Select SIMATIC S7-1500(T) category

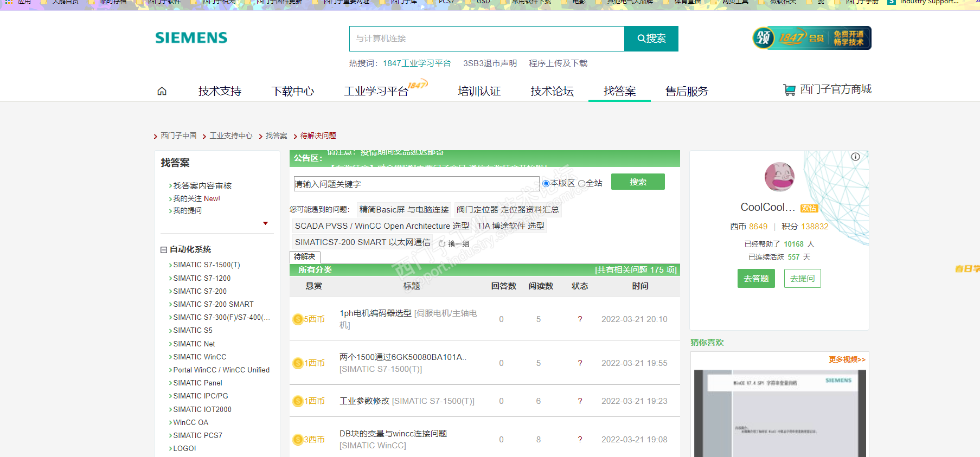[207, 265]
